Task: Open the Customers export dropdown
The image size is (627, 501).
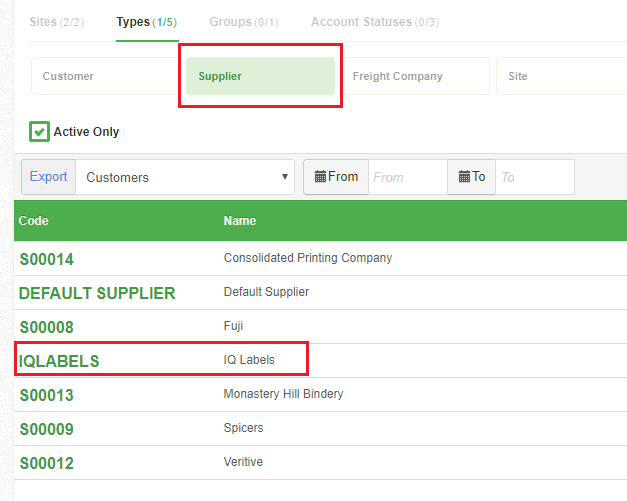Action: [185, 177]
